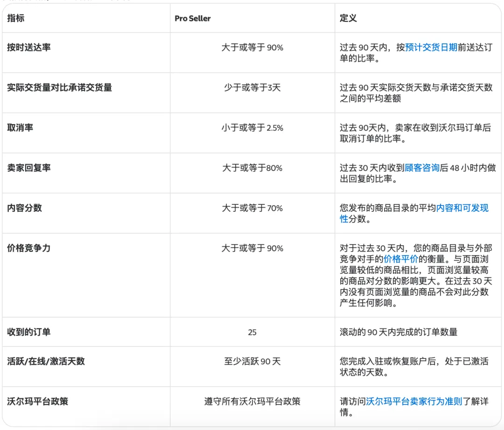This screenshot has height=430, width=504.
Task: Select the 至少活跃 90 天 value
Action: 252,361
